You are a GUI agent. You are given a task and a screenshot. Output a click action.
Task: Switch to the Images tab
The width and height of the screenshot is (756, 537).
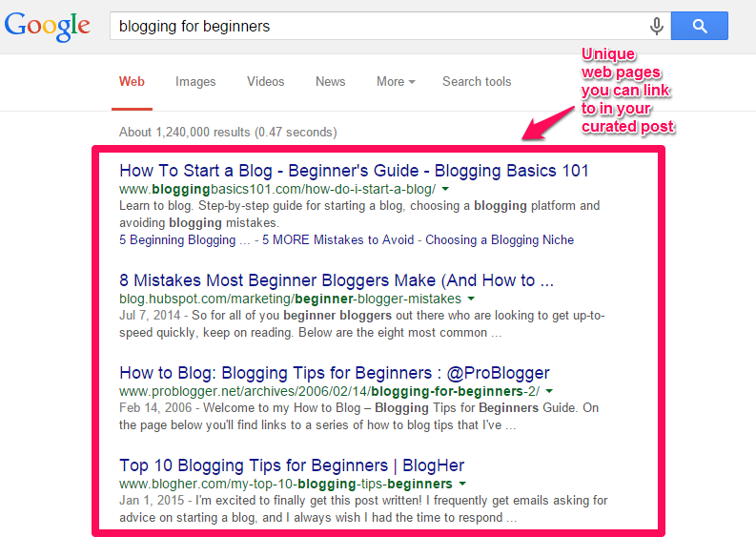(x=195, y=81)
